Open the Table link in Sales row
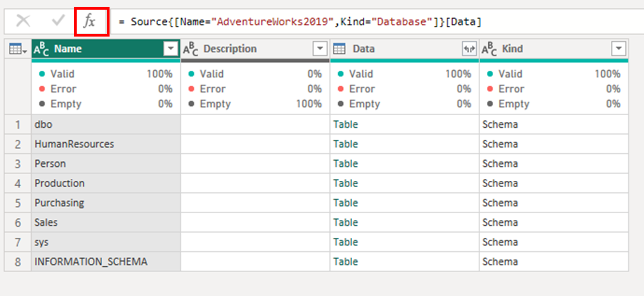Screen dimensions: 644x296 345,222
